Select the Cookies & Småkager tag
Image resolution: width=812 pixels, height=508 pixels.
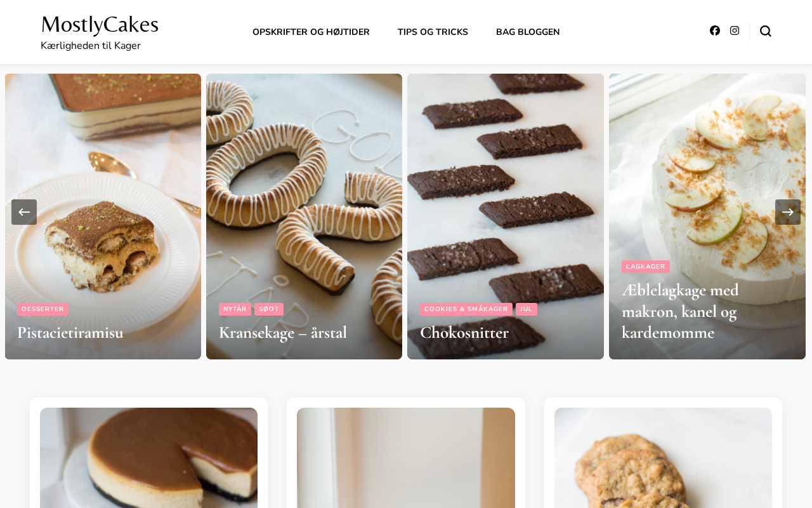[x=466, y=309]
